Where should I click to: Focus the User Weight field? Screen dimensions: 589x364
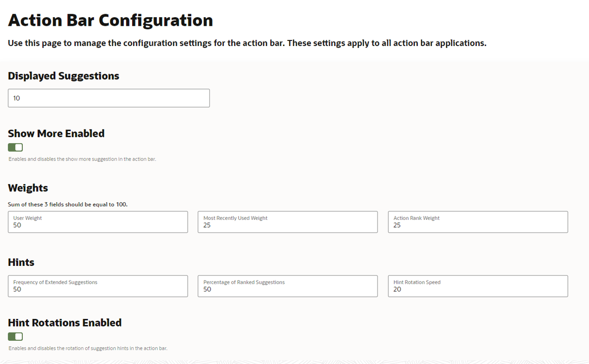(x=98, y=222)
